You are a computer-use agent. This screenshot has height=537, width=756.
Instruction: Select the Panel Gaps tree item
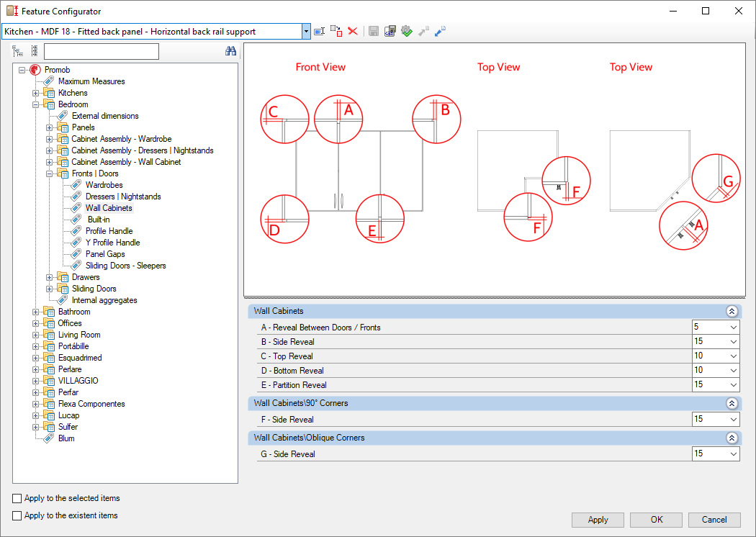105,254
